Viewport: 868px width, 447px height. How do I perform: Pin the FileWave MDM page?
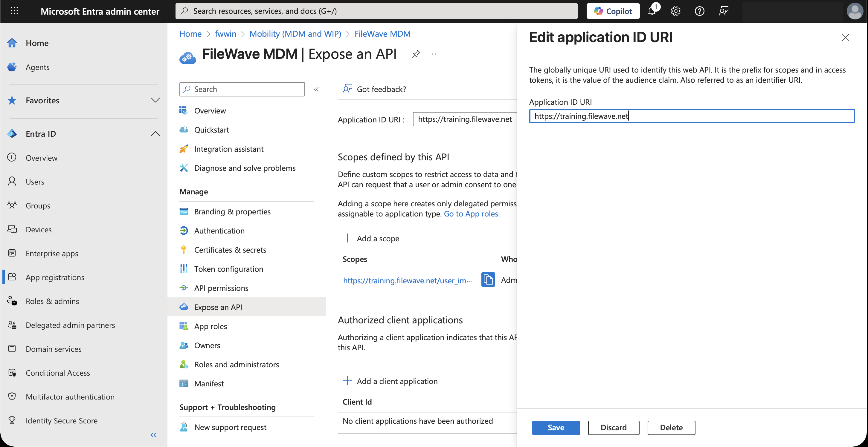[416, 54]
